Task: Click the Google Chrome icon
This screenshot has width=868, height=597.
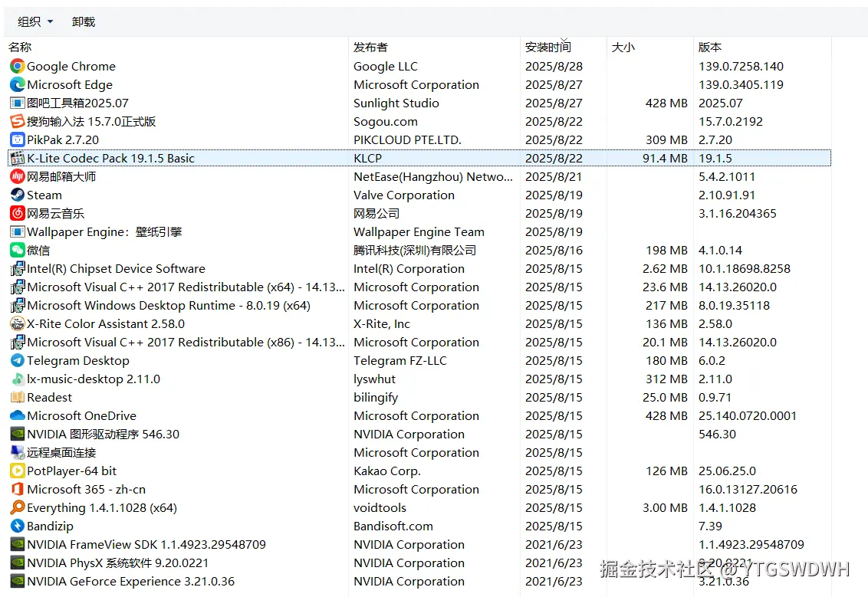Action: click(x=17, y=67)
